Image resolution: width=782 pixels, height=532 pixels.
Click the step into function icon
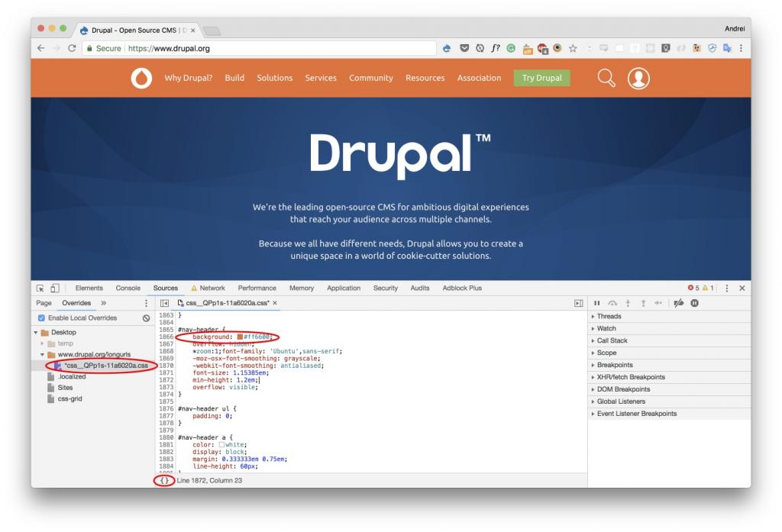tap(628, 303)
